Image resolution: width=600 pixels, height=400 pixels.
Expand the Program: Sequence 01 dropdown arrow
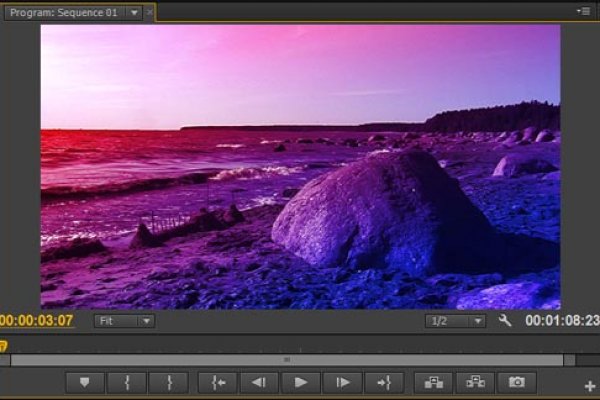134,12
